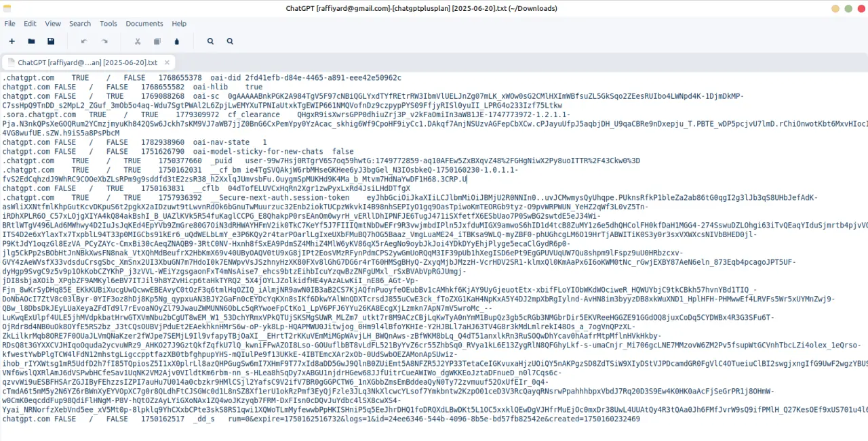This screenshot has height=441, width=868.
Task: Click the timestamp 1768655582
Action: [x=163, y=87]
